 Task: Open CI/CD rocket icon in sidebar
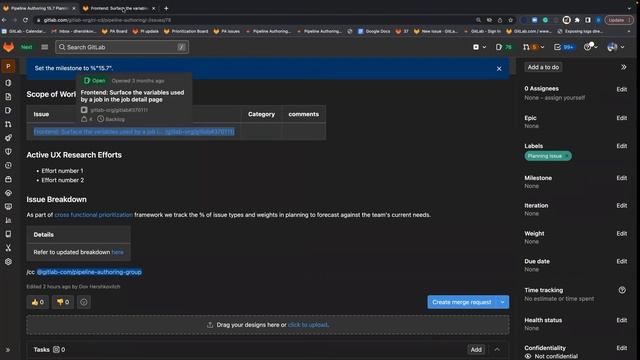click(x=8, y=138)
